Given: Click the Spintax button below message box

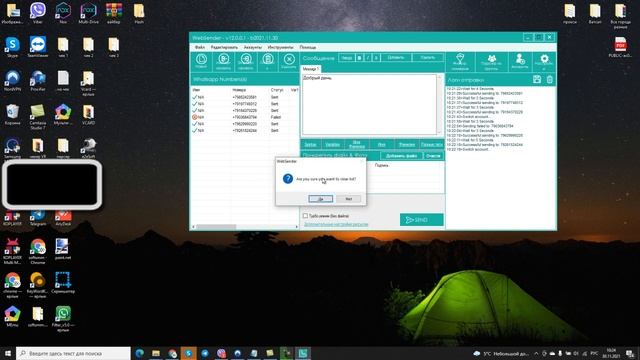Looking at the screenshot, I should pos(310,144).
